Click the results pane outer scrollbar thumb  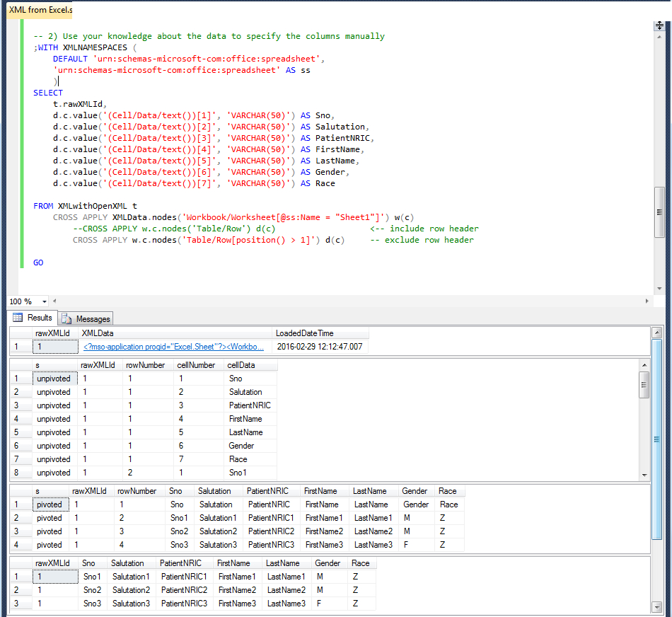657,439
